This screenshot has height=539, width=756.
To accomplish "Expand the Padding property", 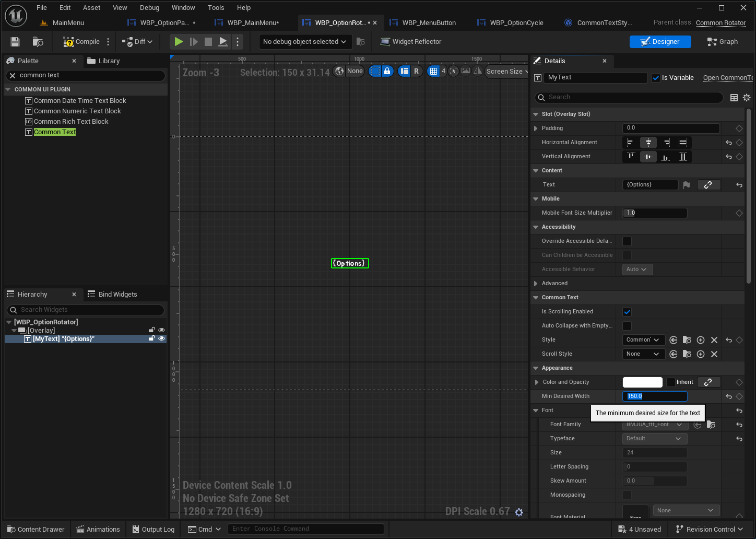I will 536,128.
